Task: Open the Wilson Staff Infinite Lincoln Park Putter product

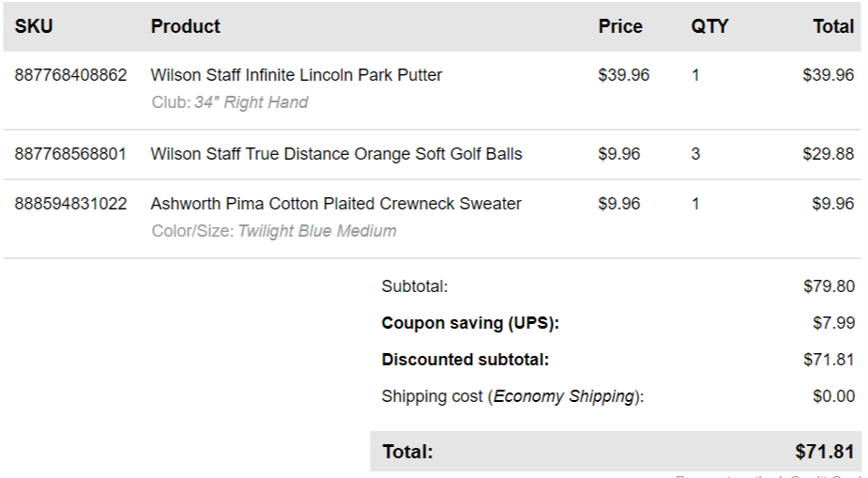Action: [x=296, y=75]
